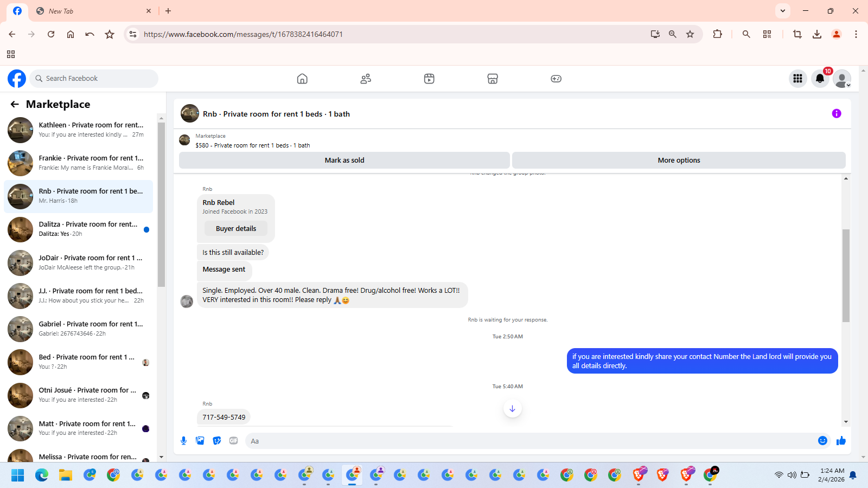Click the conversation list scrollbar
Image resolution: width=868 pixels, height=488 pixels.
(x=161, y=205)
